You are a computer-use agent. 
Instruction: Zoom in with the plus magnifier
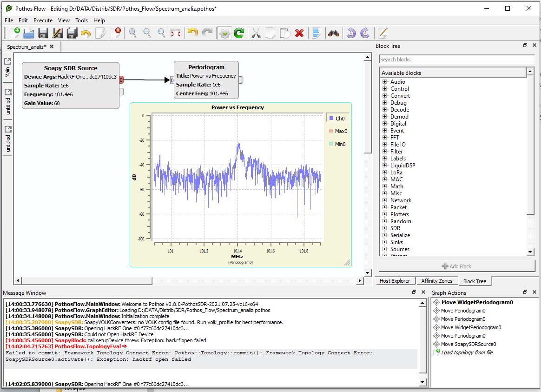pos(132,33)
